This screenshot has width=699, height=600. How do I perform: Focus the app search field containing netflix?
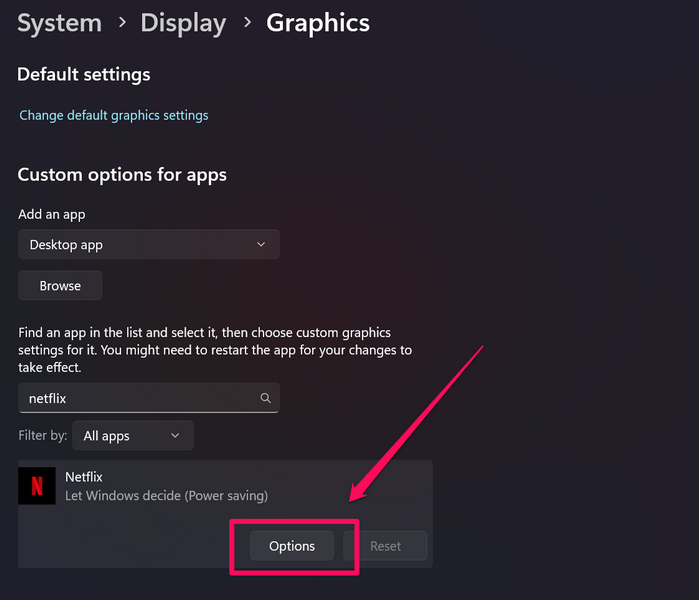click(x=140, y=398)
